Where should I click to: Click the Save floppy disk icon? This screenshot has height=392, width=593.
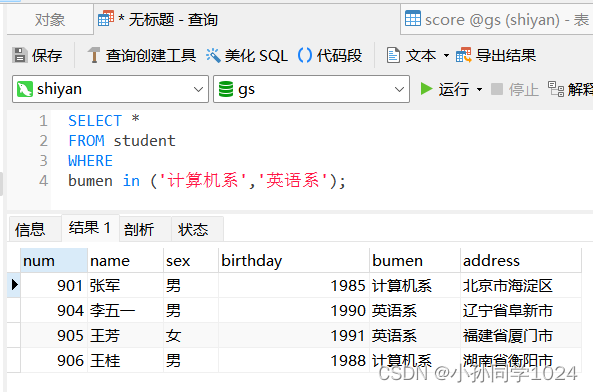coord(20,55)
